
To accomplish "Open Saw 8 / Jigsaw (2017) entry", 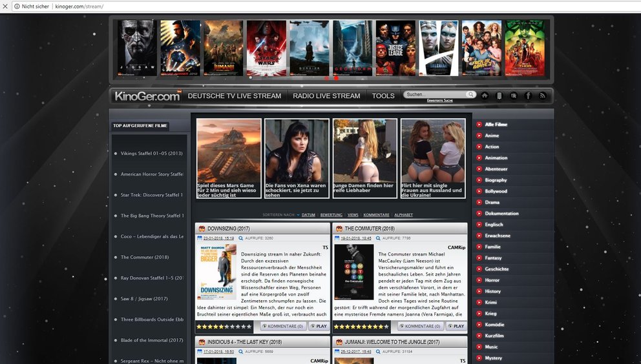I will pyautogui.click(x=144, y=299).
